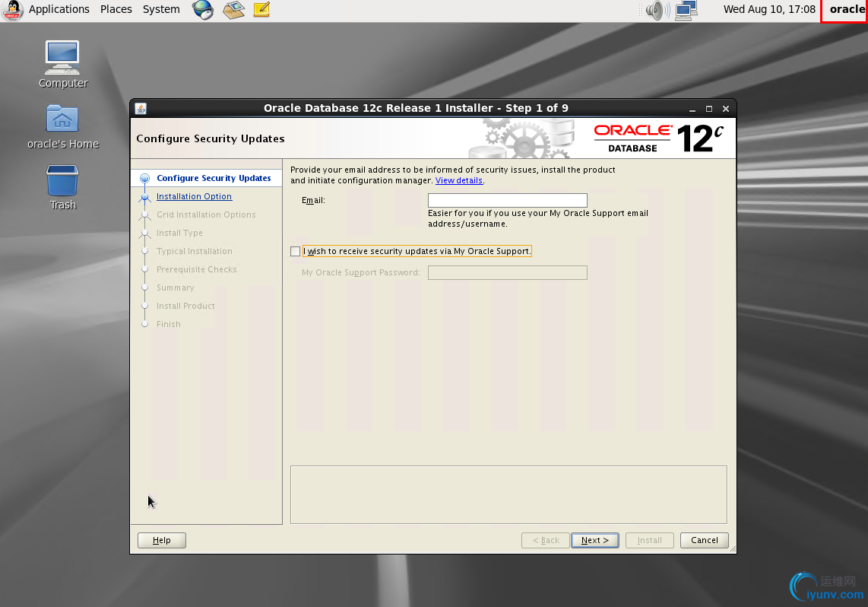Click the Help button

point(162,540)
